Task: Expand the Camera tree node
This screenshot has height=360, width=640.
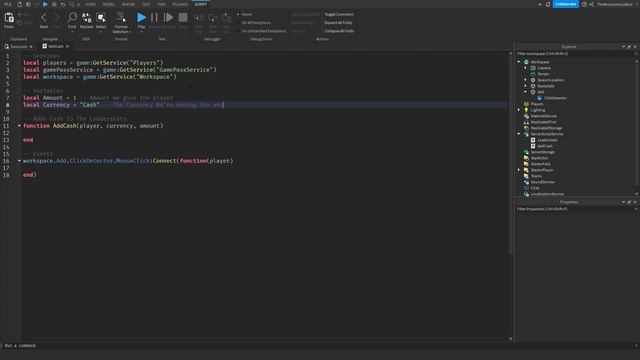Action: pyautogui.click(x=525, y=68)
